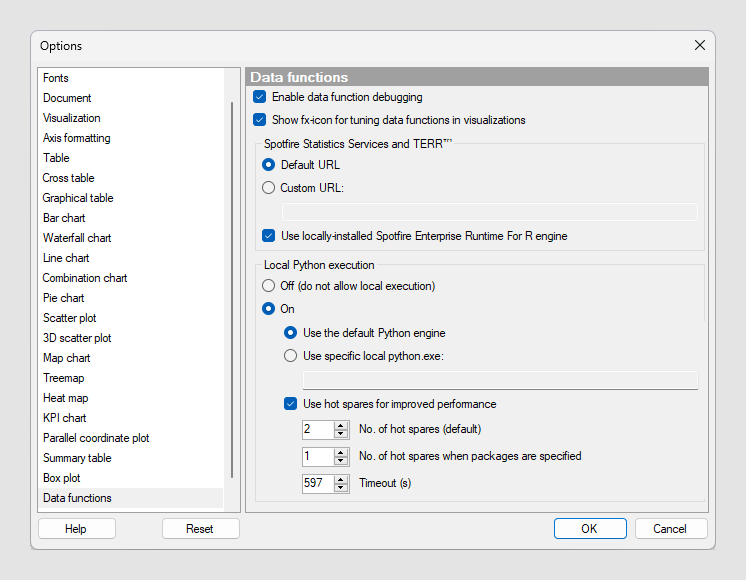Click the Help button
Screen dimensions: 746x580
pos(77,529)
